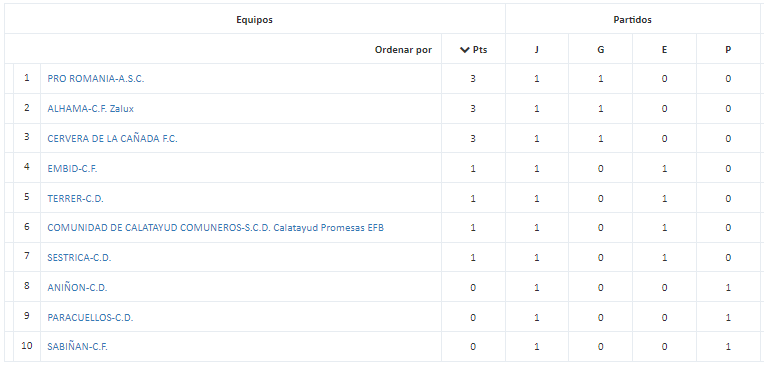The width and height of the screenshot is (764, 368).
Task: Click the Partidos header cell
Action: click(632, 20)
